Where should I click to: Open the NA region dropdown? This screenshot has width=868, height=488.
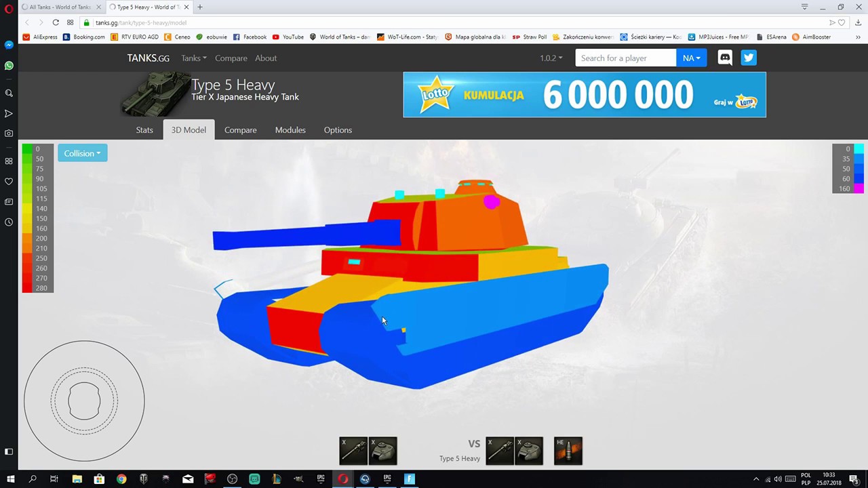coord(692,58)
